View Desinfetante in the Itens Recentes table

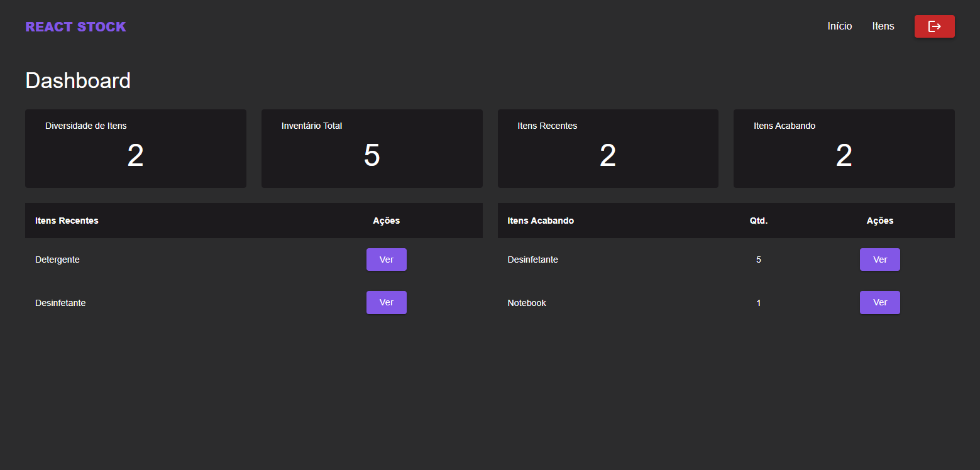tap(386, 302)
